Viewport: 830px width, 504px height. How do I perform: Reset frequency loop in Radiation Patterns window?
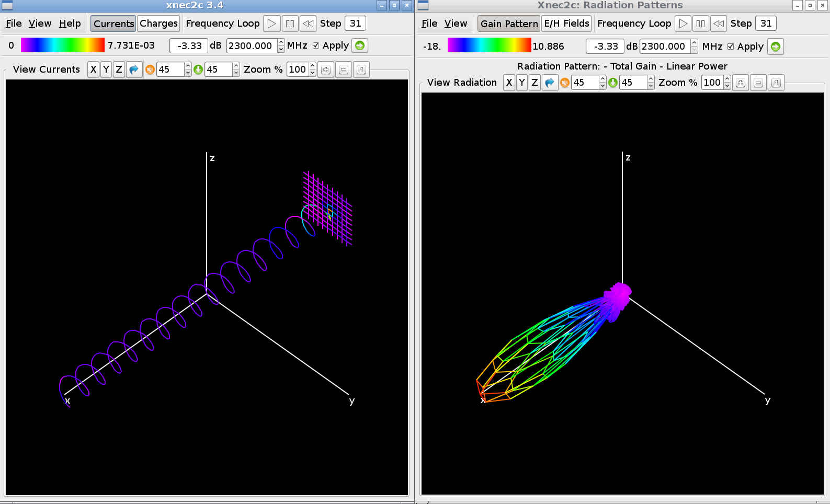click(x=719, y=24)
